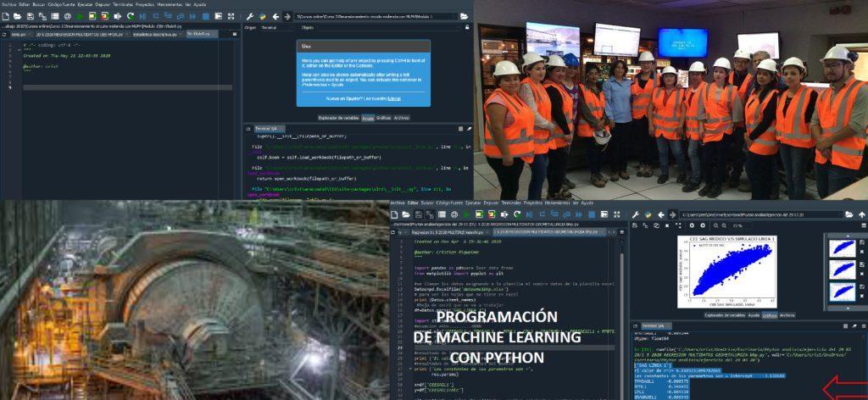Click Run current cell icon in top-left Spyder
868x400 pixels.
click(92, 16)
